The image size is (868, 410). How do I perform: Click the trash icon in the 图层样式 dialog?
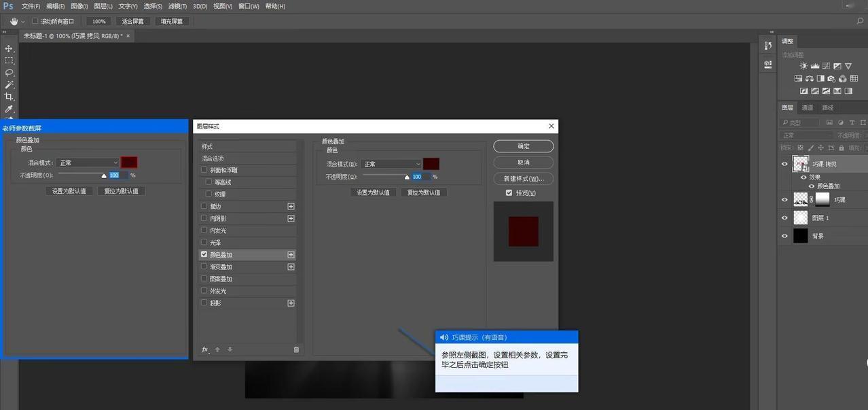296,349
